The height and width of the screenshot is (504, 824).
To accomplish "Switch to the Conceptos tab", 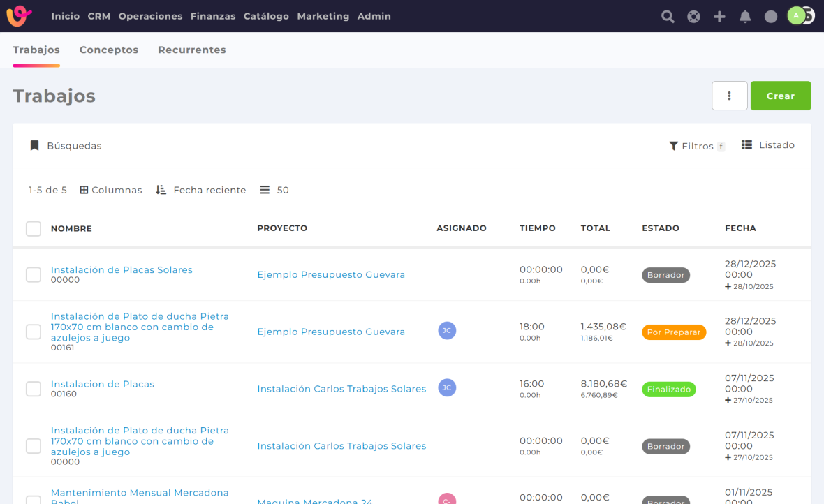I will (x=109, y=50).
